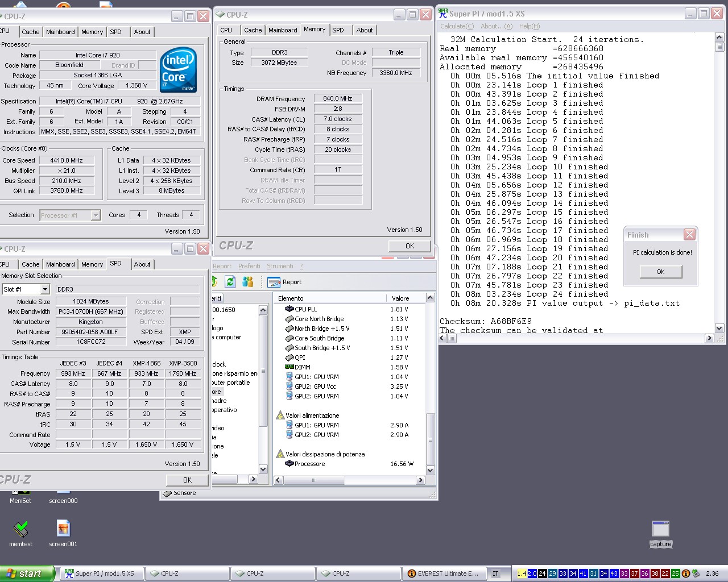Click the Super PI title bar icon

443,13
